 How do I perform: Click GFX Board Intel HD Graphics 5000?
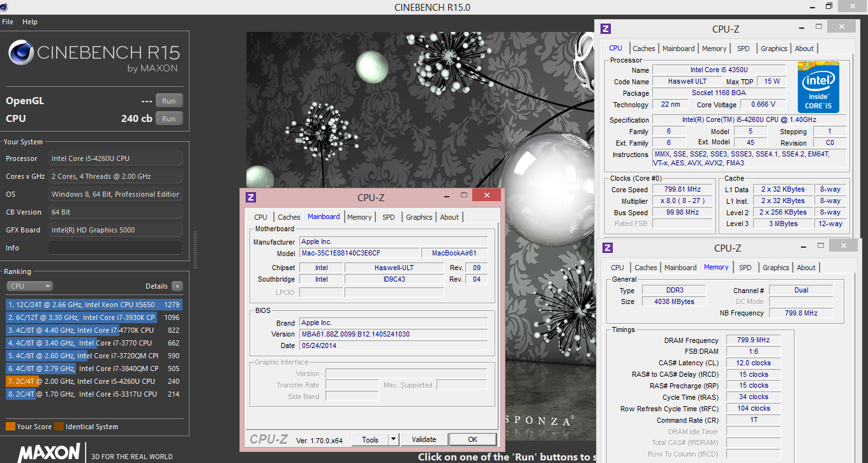[x=116, y=230]
